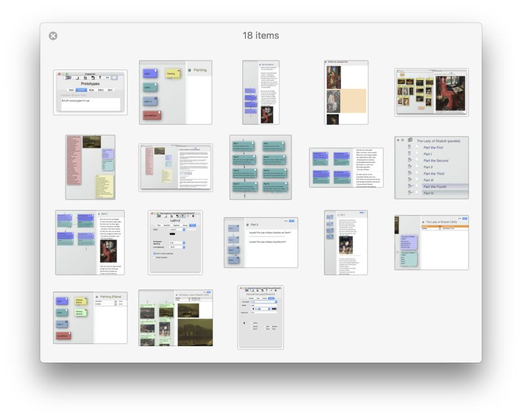
Task: Select inspector thumbnail with link type settings
Action: [260, 317]
